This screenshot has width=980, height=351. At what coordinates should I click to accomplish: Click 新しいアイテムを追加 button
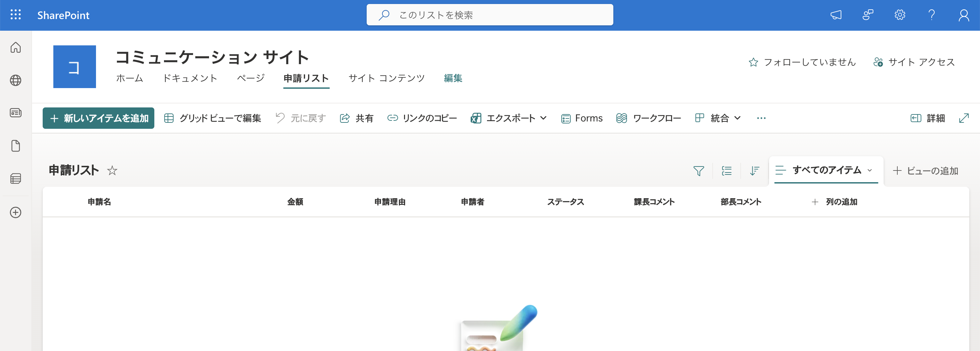(x=99, y=118)
